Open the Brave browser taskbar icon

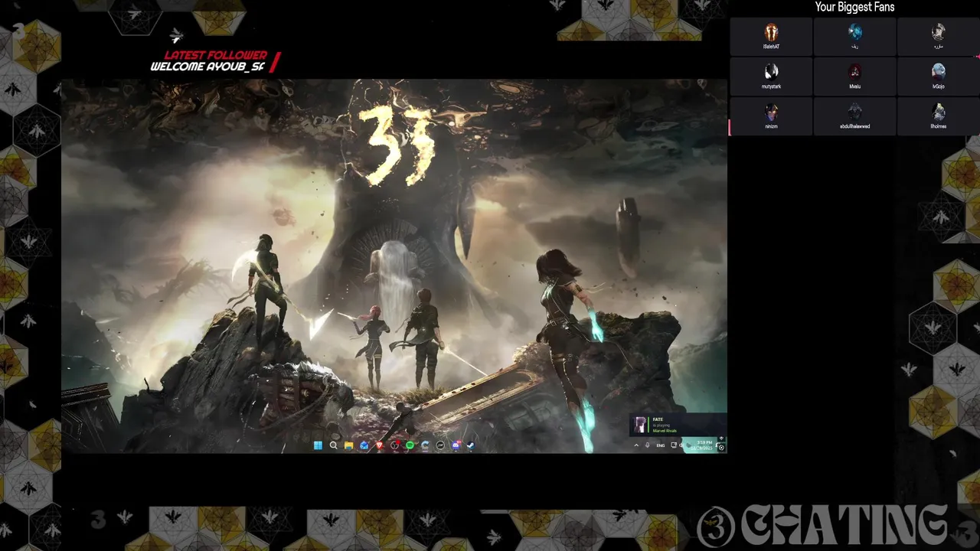pos(379,445)
